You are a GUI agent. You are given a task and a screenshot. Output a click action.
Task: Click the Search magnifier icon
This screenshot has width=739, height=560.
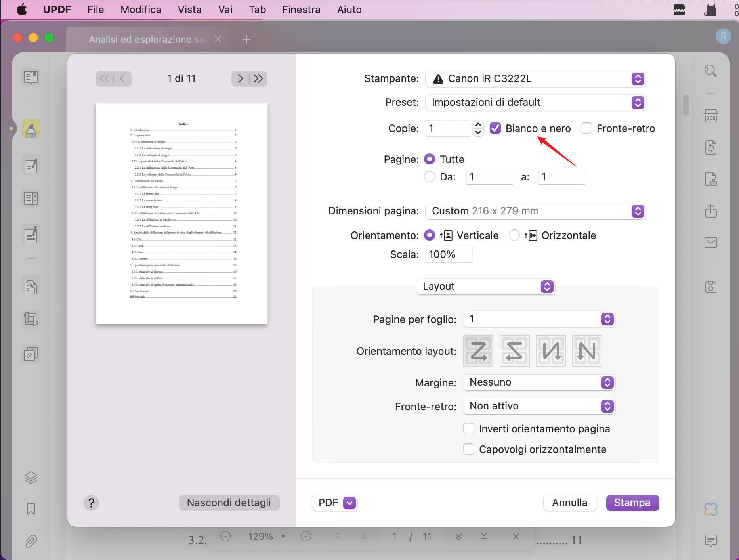click(711, 71)
